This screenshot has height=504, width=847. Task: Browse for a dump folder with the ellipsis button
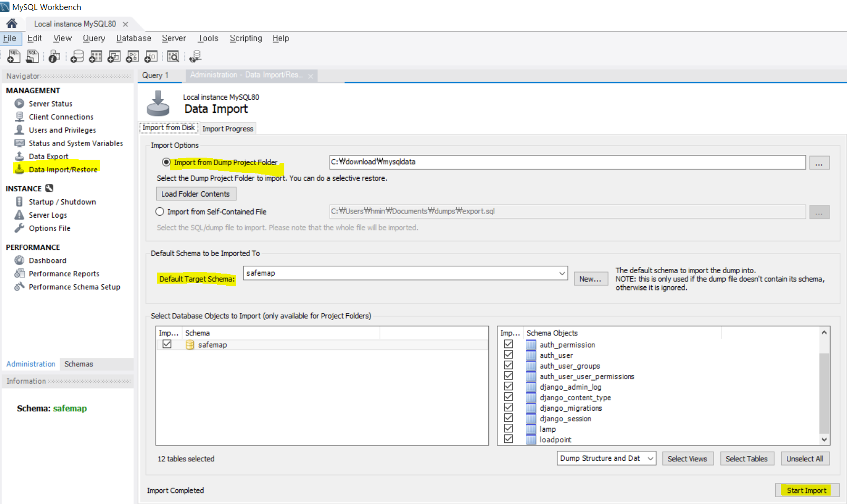819,162
